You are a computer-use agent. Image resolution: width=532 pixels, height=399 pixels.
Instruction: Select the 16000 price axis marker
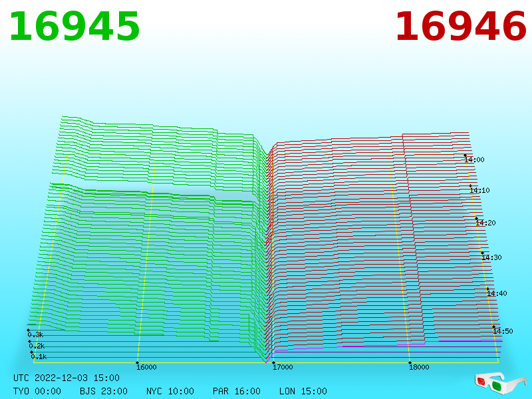coord(146,367)
